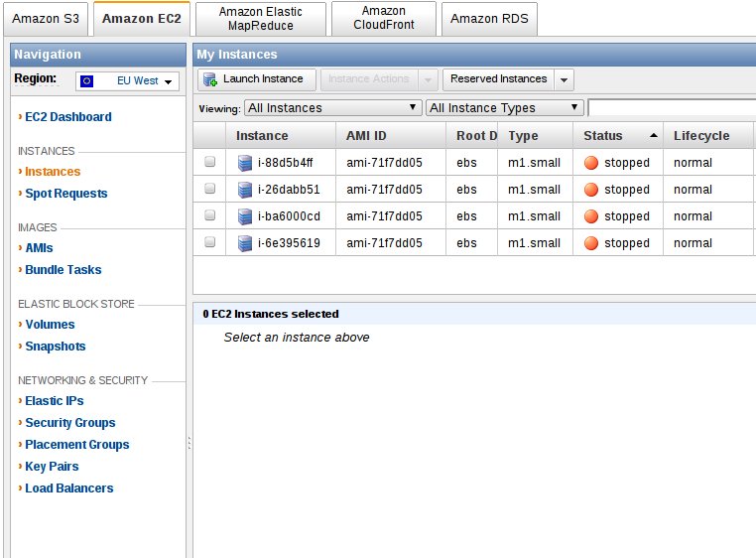Click server icon for instance i-ba6000cd
The image size is (756, 558).
coord(245,216)
